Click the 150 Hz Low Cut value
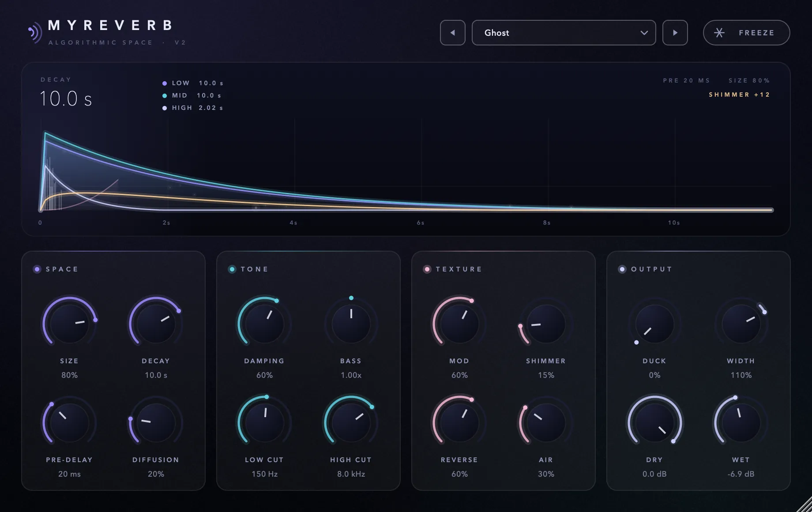This screenshot has height=512, width=812. [x=264, y=474]
